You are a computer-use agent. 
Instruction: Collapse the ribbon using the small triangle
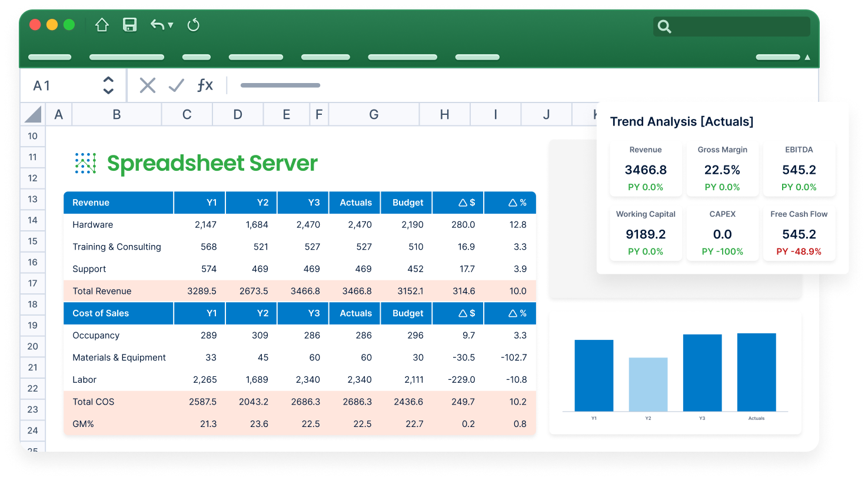click(807, 57)
